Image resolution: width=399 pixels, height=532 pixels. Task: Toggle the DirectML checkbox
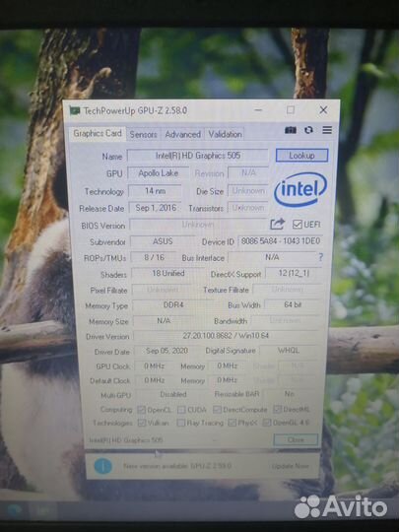click(277, 409)
